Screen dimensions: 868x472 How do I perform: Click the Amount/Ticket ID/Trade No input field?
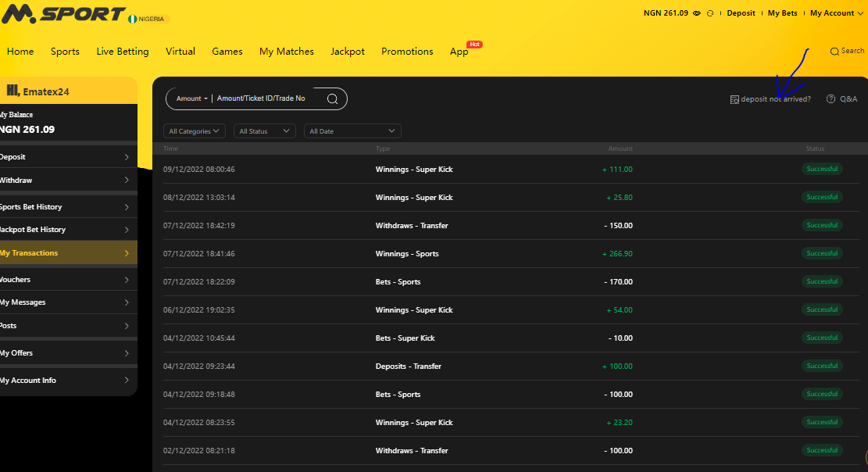coord(266,98)
